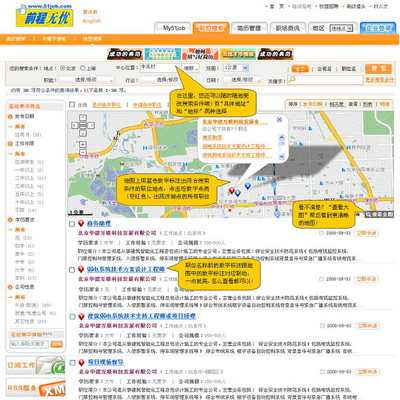
Task: Check the box for 商务助理 job
Action: [72, 224]
